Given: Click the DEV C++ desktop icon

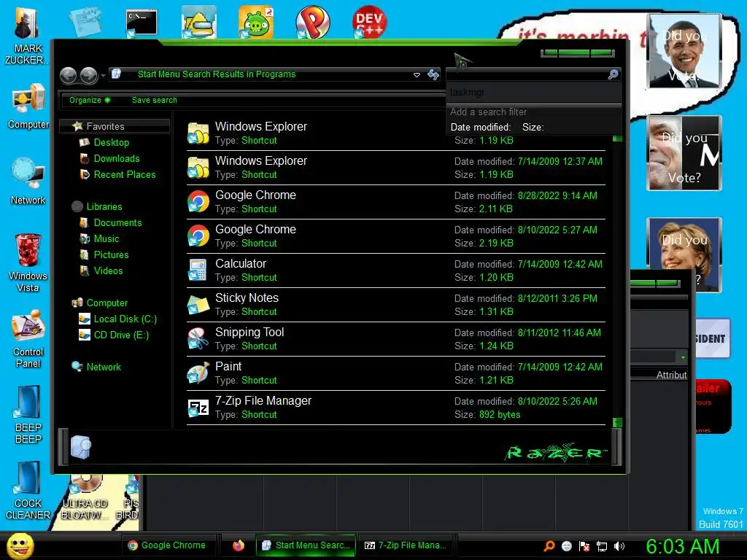Looking at the screenshot, I should pyautogui.click(x=369, y=22).
